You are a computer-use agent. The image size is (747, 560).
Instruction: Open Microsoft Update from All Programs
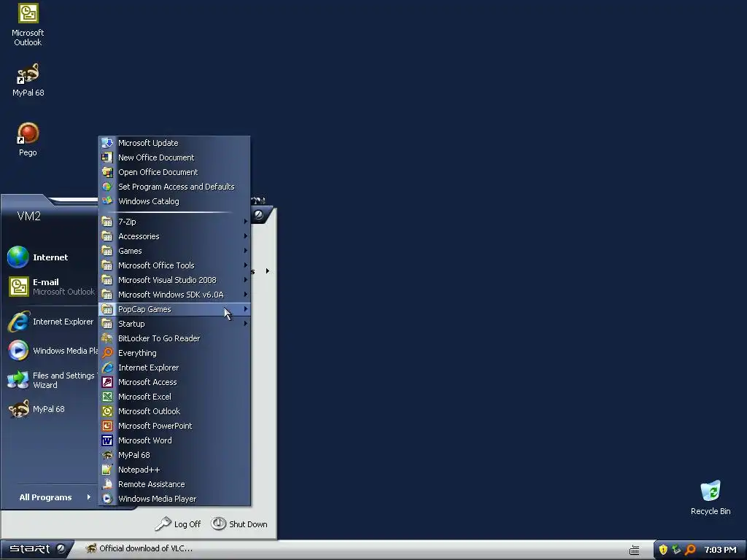174,143
